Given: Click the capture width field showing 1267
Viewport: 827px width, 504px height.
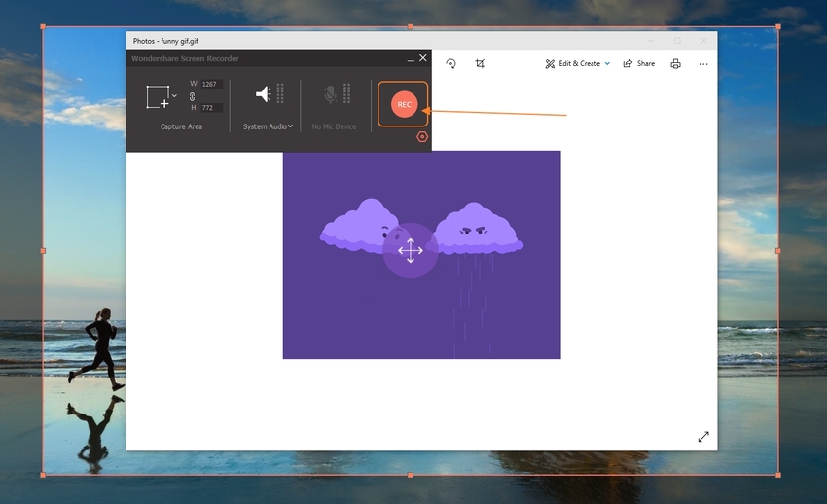Looking at the screenshot, I should click(210, 85).
